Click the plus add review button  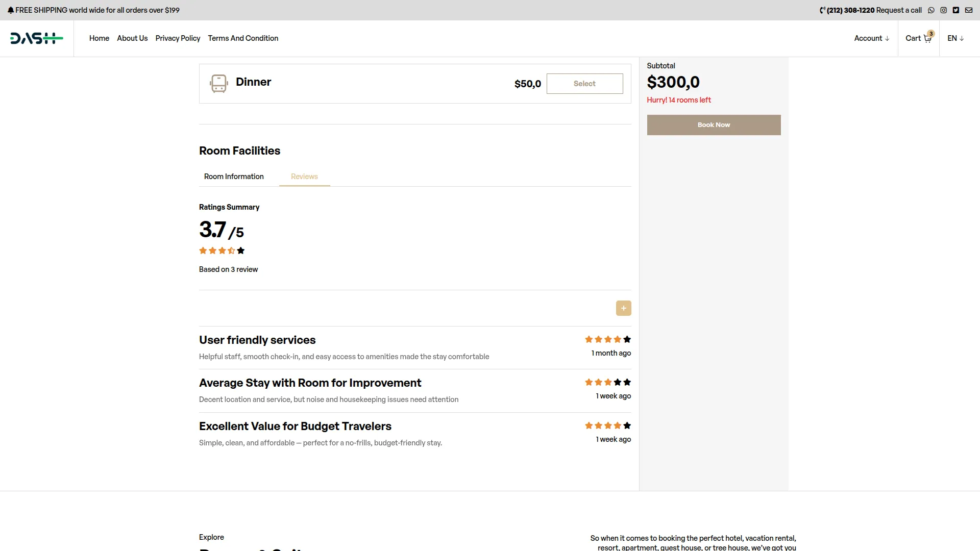point(623,308)
